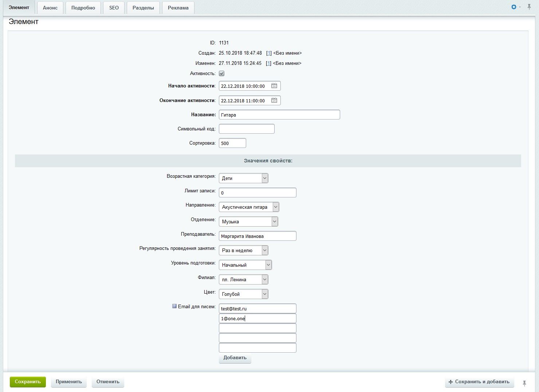Switch to the Реклама tab

click(178, 8)
